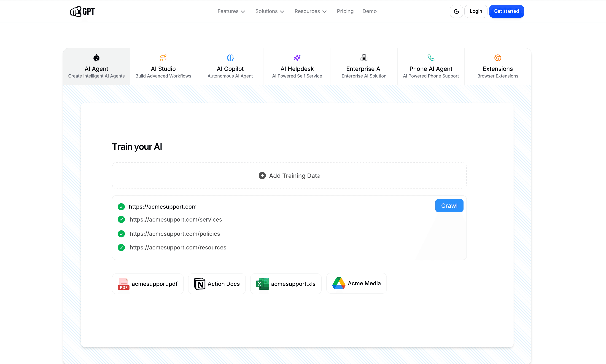The image size is (606, 364).
Task: Click the https://acmesupport.com/services URL
Action: pyautogui.click(x=176, y=219)
